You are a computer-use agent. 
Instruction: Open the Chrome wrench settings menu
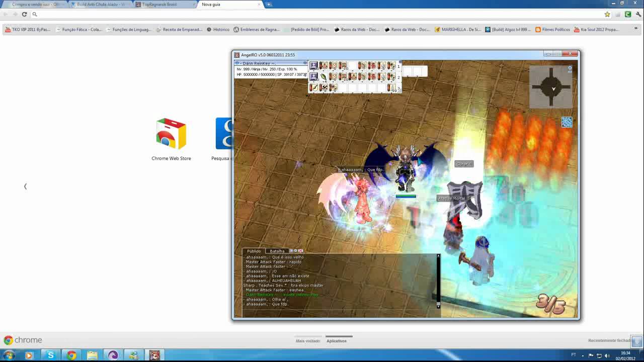pos(638,14)
